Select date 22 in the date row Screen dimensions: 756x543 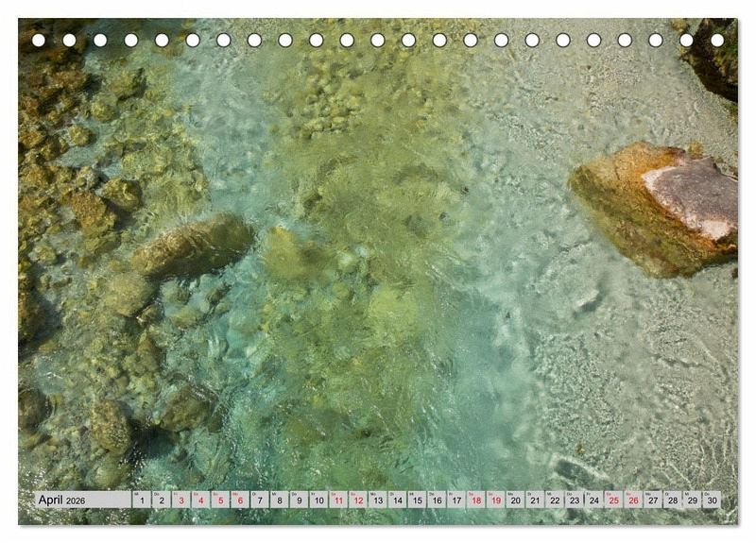[555, 501]
